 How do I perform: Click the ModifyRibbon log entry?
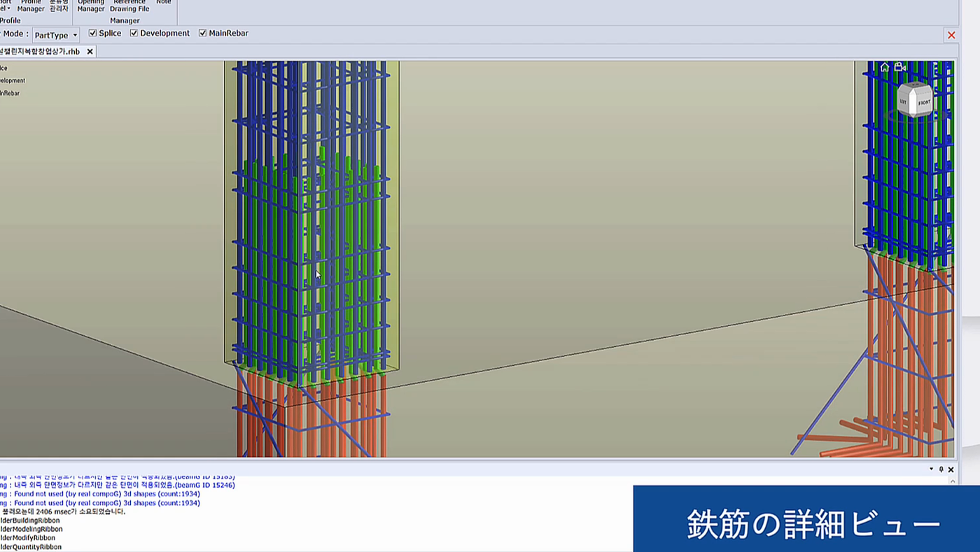pos(28,538)
